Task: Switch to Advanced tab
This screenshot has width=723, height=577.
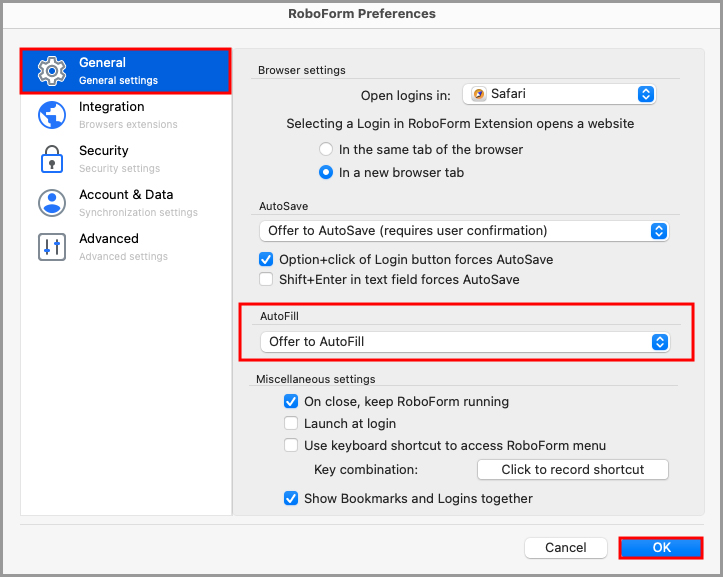Action: click(125, 247)
